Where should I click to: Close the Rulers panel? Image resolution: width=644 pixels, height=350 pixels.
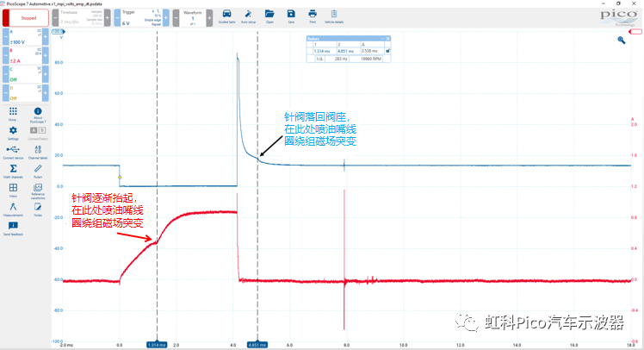pyautogui.click(x=387, y=38)
